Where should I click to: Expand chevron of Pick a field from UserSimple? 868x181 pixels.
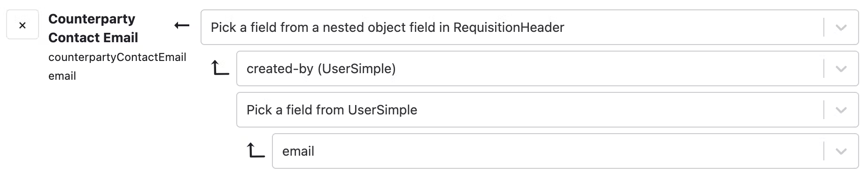coord(841,110)
